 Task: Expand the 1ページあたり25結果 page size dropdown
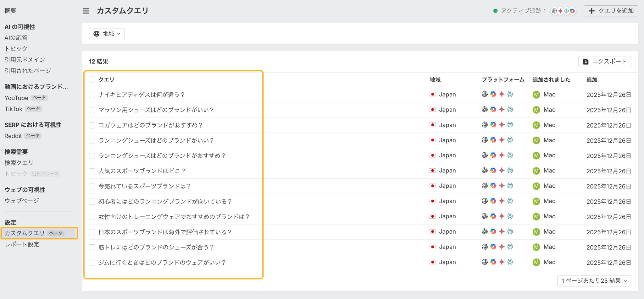click(x=594, y=281)
